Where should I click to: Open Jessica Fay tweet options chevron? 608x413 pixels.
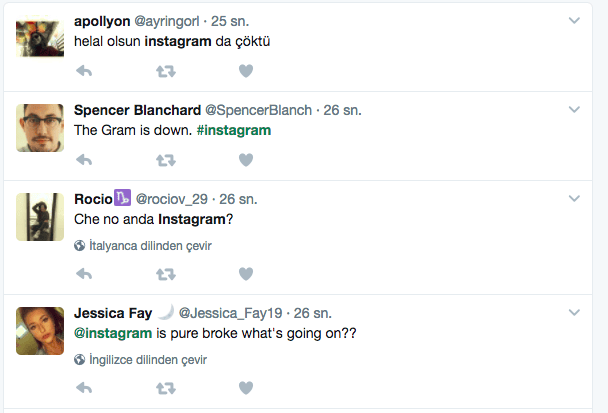[x=574, y=312]
